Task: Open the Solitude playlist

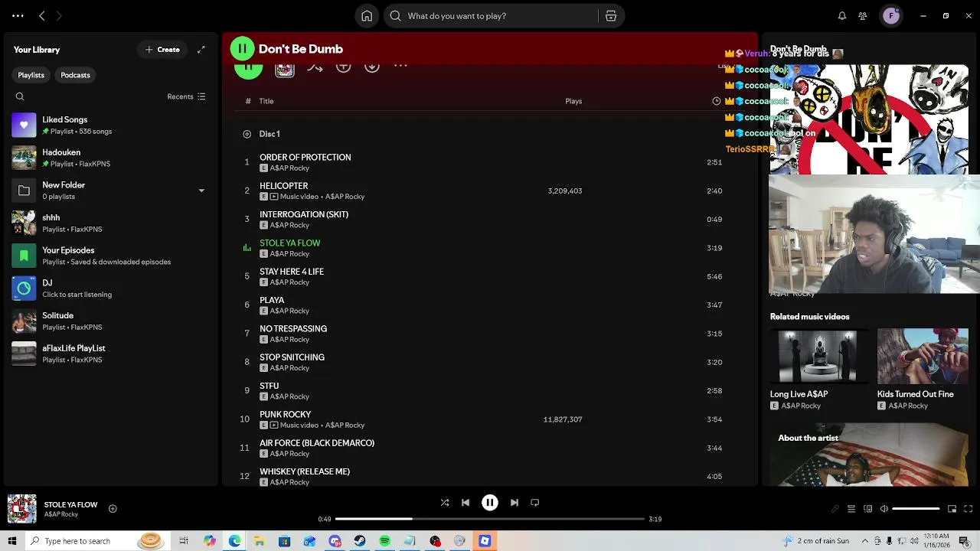Action: [x=111, y=321]
